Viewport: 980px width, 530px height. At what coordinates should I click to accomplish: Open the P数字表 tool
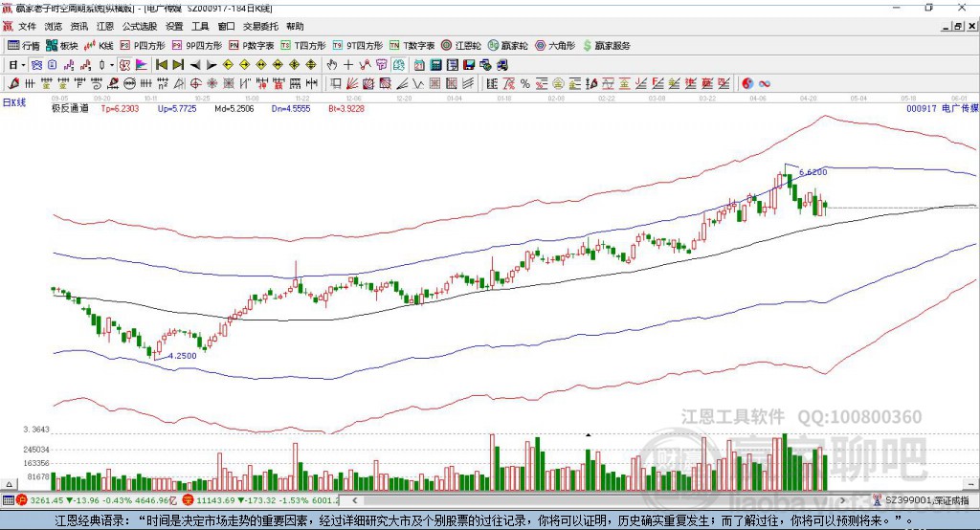click(x=252, y=46)
